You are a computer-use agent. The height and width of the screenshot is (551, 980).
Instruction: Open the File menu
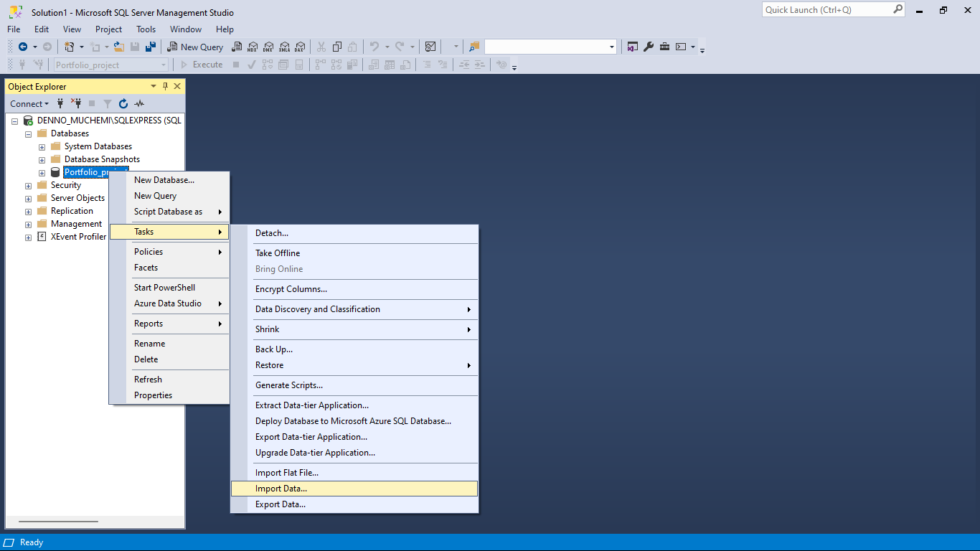(x=14, y=29)
